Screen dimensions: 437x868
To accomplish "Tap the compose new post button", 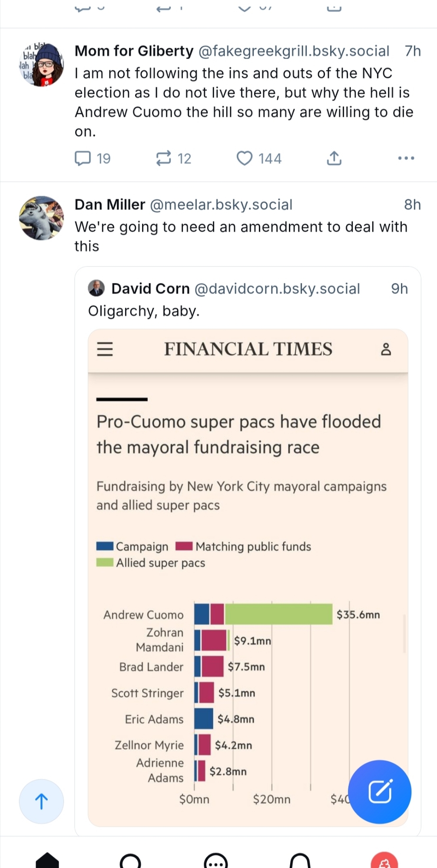I will click(380, 791).
